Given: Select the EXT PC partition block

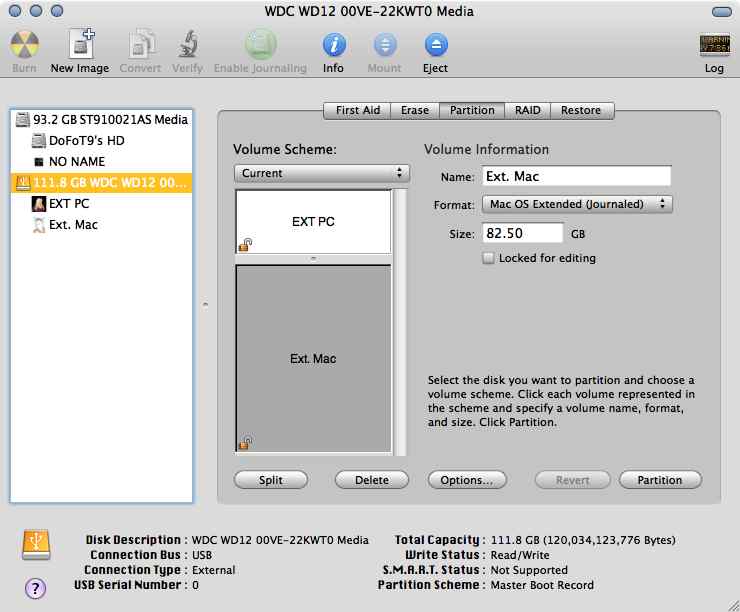Looking at the screenshot, I should tap(313, 222).
